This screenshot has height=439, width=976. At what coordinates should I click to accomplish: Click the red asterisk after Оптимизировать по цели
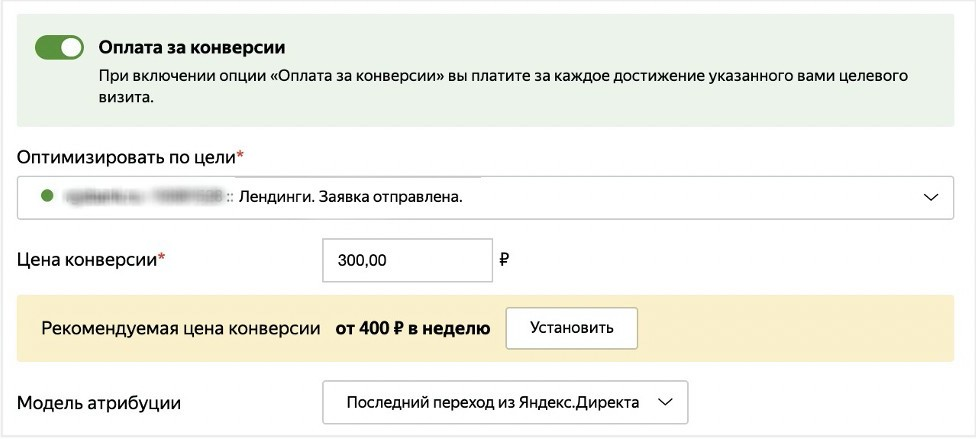pos(241,156)
